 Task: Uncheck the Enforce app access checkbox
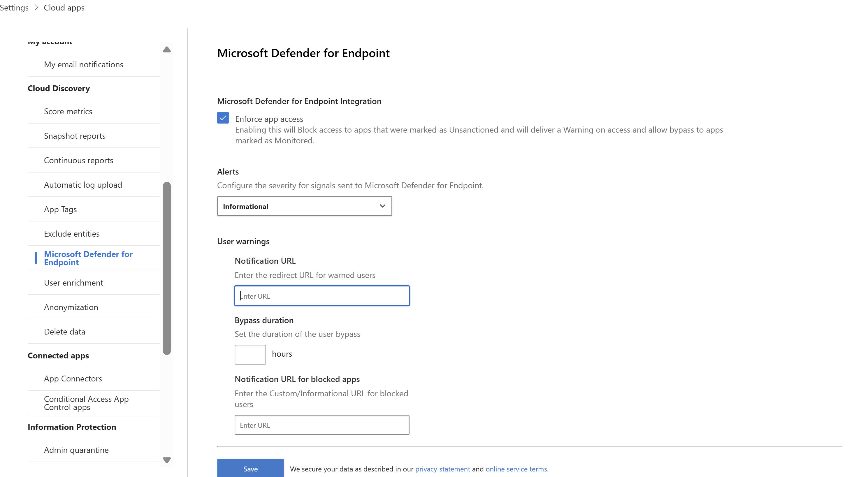coord(223,118)
